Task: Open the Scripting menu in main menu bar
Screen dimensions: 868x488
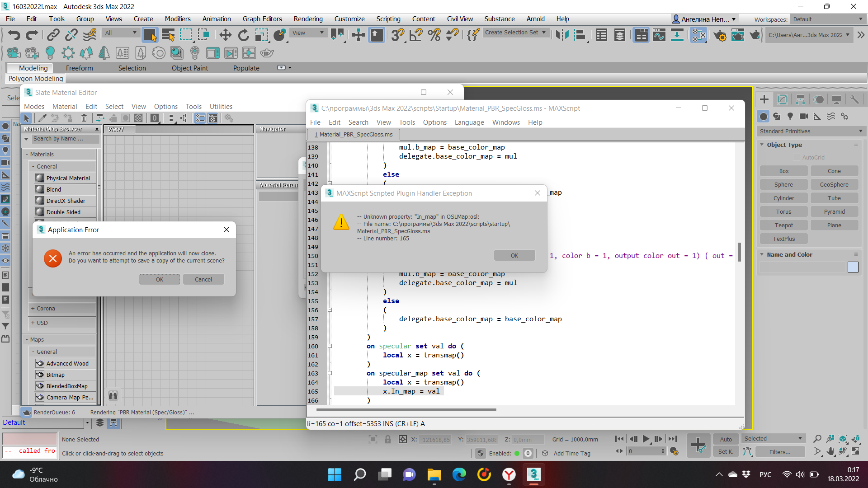Action: pyautogui.click(x=388, y=19)
